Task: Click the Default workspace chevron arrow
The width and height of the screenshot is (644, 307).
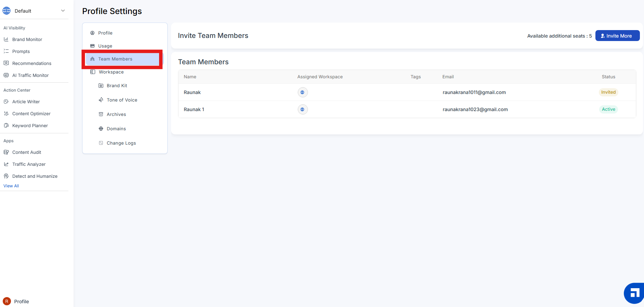Action: [x=63, y=11]
